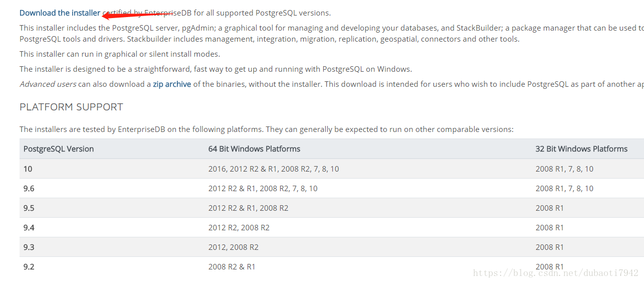The height and width of the screenshot is (283, 644).
Task: Open the Download the installer link
Action: pyautogui.click(x=60, y=13)
